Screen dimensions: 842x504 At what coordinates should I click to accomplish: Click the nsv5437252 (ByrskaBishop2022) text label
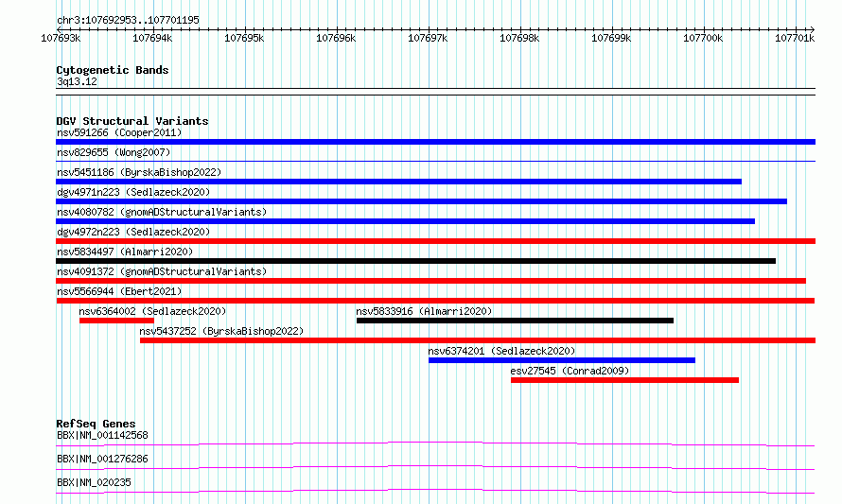(221, 331)
